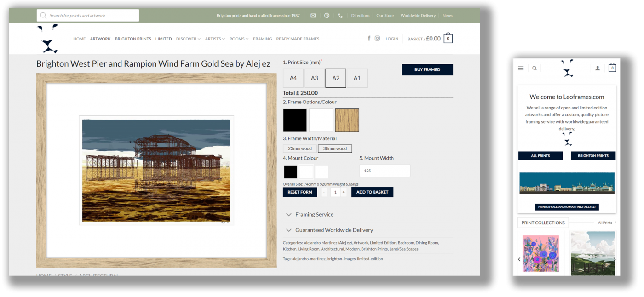Open the News link in the top bar
Viewport: 644px width, 297px height.
(x=448, y=16)
